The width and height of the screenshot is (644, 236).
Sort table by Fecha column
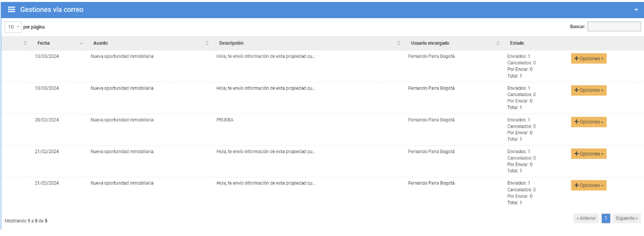[x=44, y=43]
